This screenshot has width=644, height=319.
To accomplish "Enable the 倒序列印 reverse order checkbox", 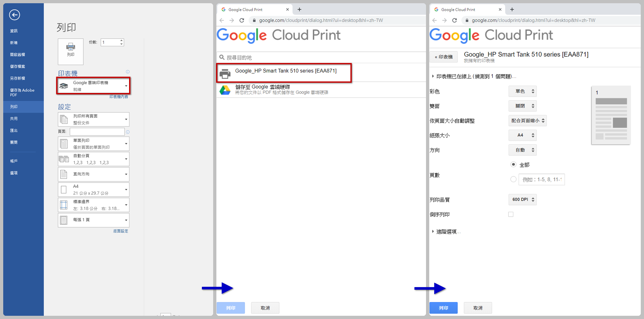I will pyautogui.click(x=511, y=214).
